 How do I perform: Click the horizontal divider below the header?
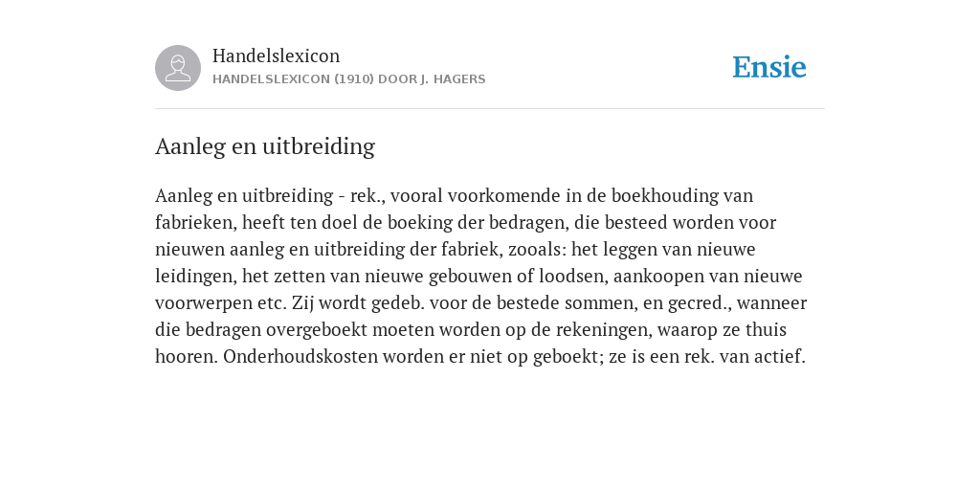490,109
